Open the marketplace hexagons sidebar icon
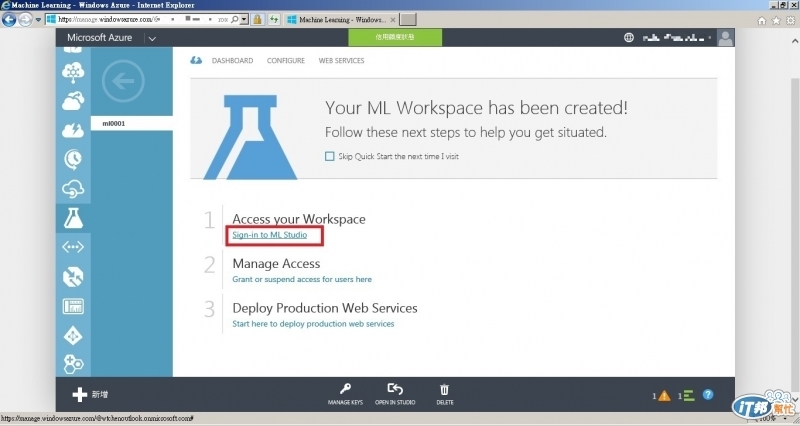The height and width of the screenshot is (426, 800). click(x=73, y=364)
